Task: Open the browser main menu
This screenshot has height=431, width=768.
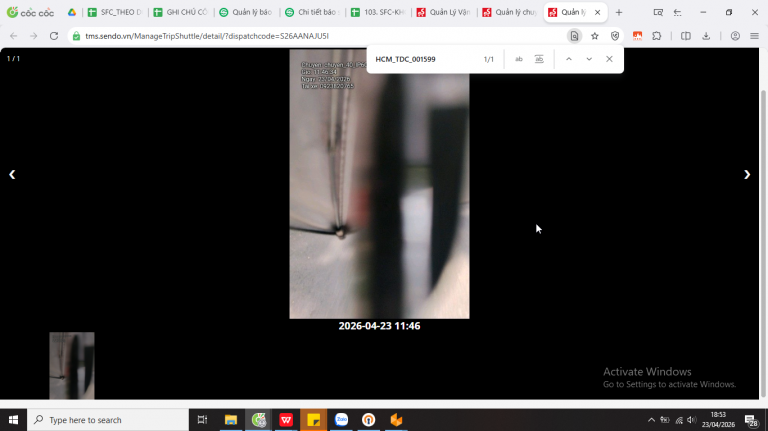Action: [754, 36]
